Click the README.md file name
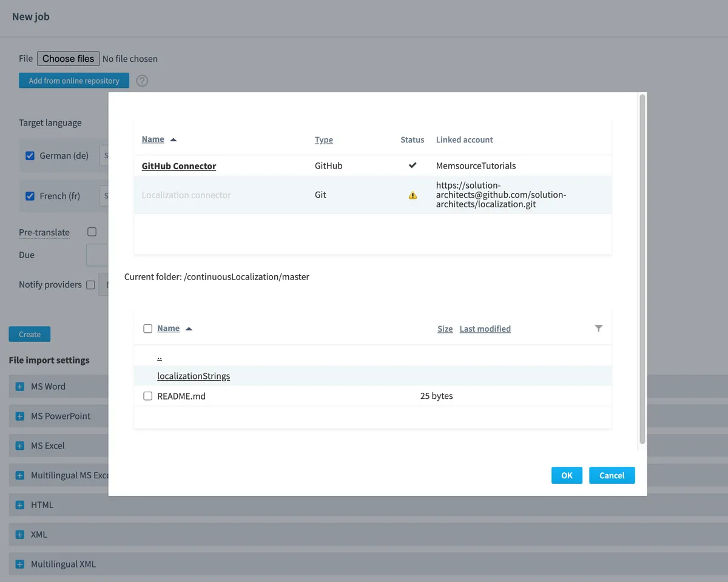The image size is (728, 582). [181, 396]
